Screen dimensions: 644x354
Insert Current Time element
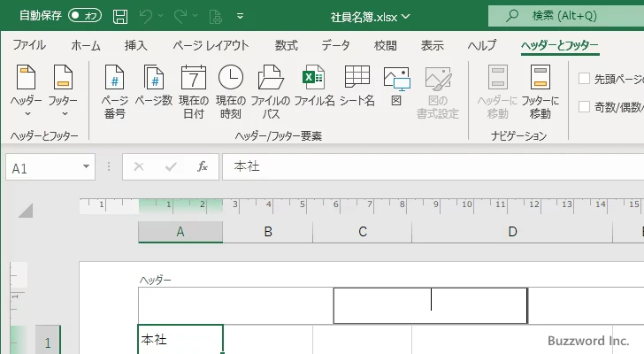(230, 92)
